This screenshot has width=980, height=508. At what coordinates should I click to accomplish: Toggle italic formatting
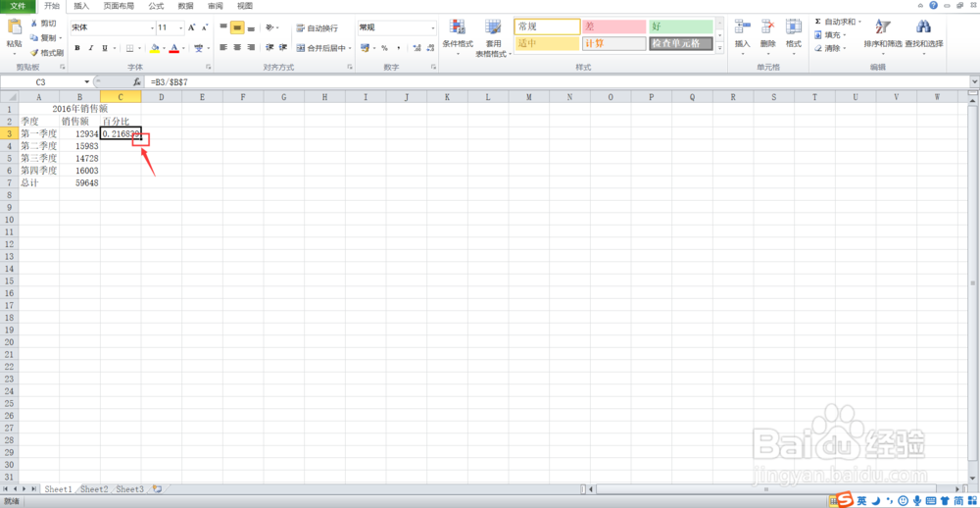click(x=90, y=48)
